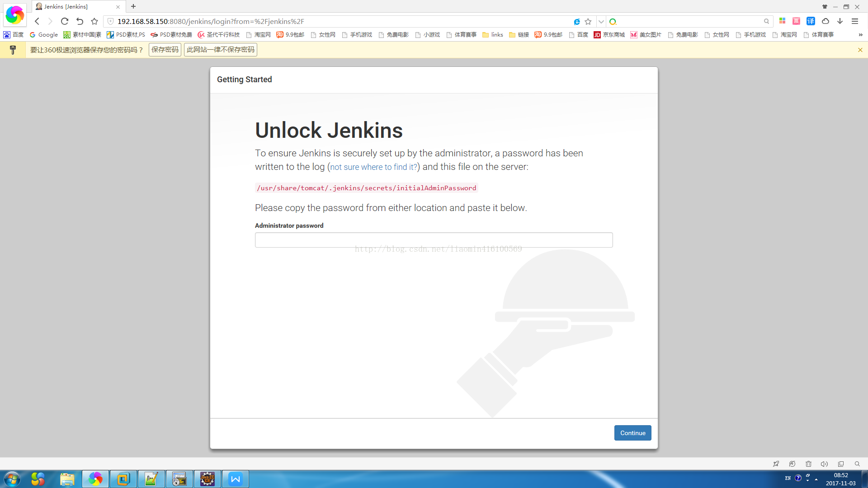This screenshot has height=488, width=868.
Task: Open the 小游戏 bookmark
Action: coord(428,35)
